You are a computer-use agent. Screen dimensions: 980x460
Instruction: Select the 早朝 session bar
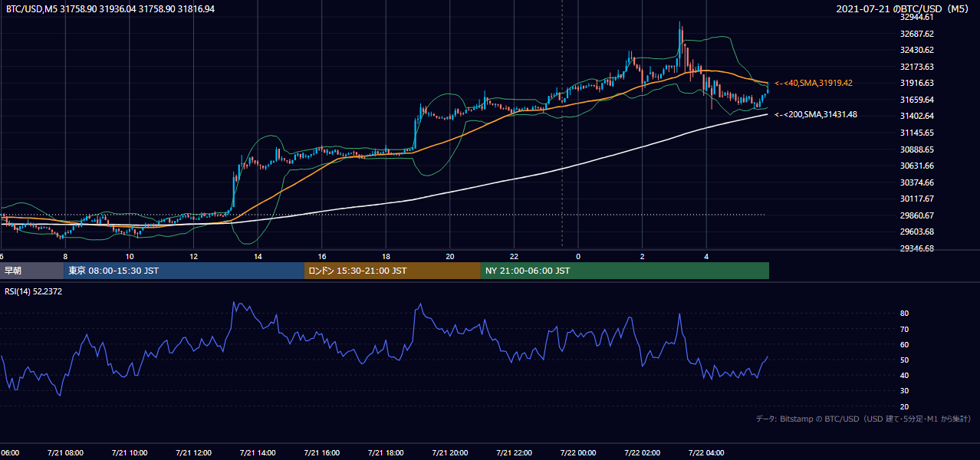31,271
